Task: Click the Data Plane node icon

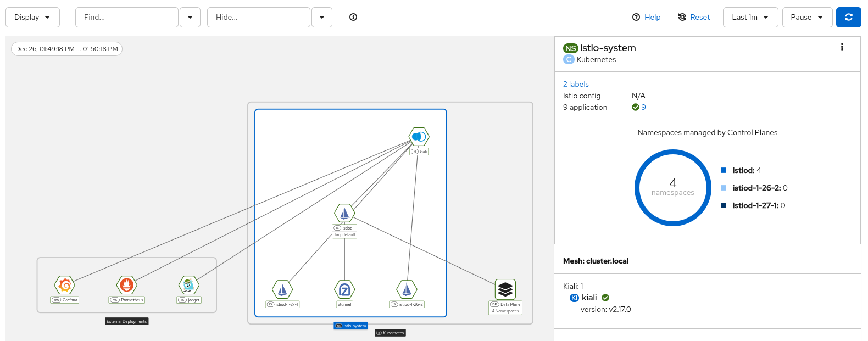Action: point(505,289)
